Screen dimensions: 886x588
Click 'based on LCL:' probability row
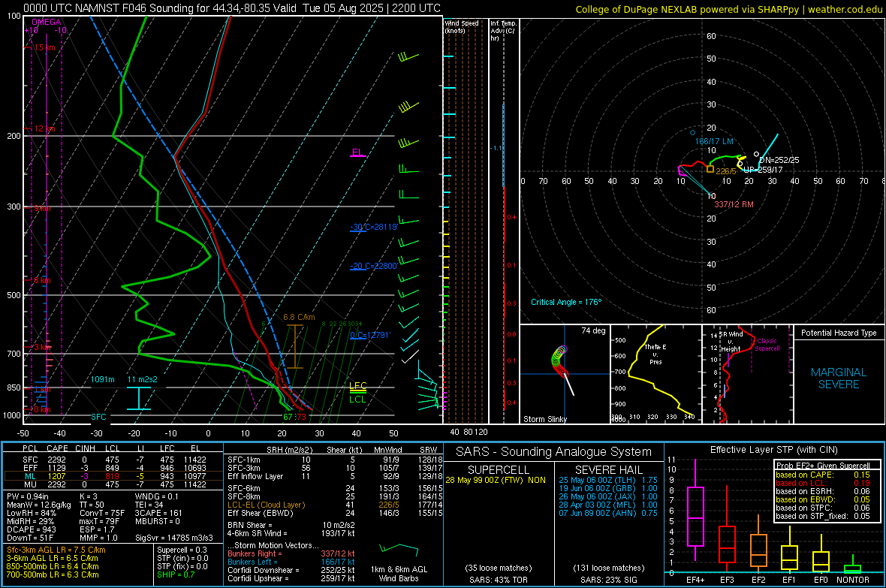point(823,483)
